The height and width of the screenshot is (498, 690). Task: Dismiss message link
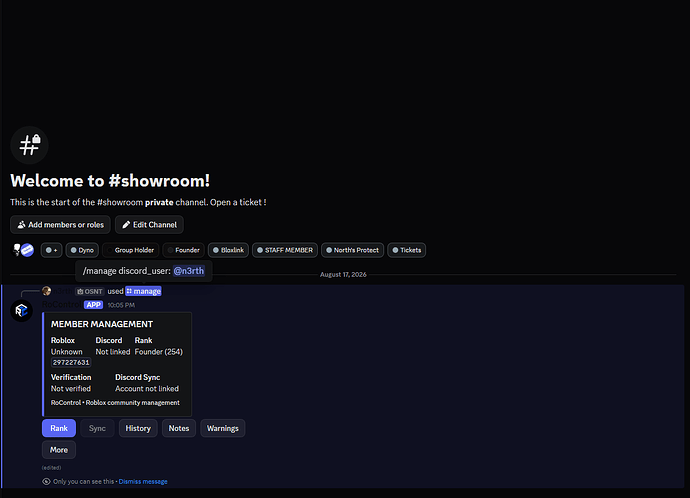143,481
